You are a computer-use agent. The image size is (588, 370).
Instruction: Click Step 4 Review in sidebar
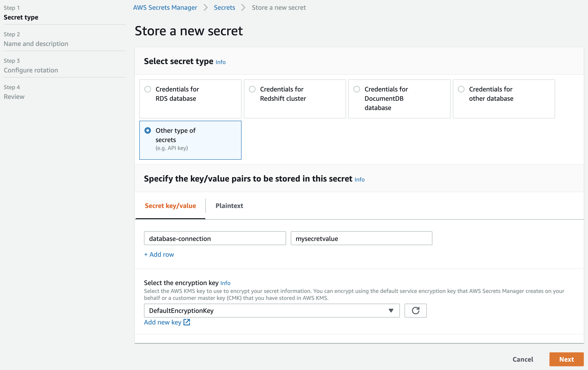click(x=14, y=92)
